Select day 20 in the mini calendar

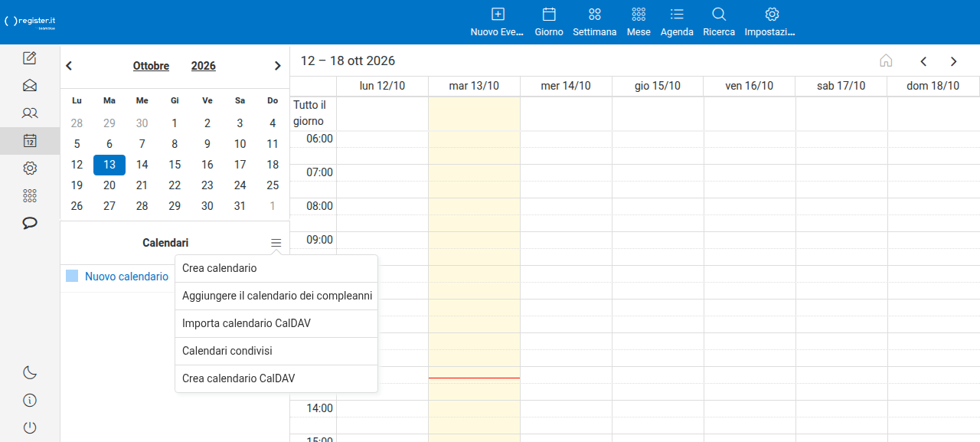[x=109, y=185]
